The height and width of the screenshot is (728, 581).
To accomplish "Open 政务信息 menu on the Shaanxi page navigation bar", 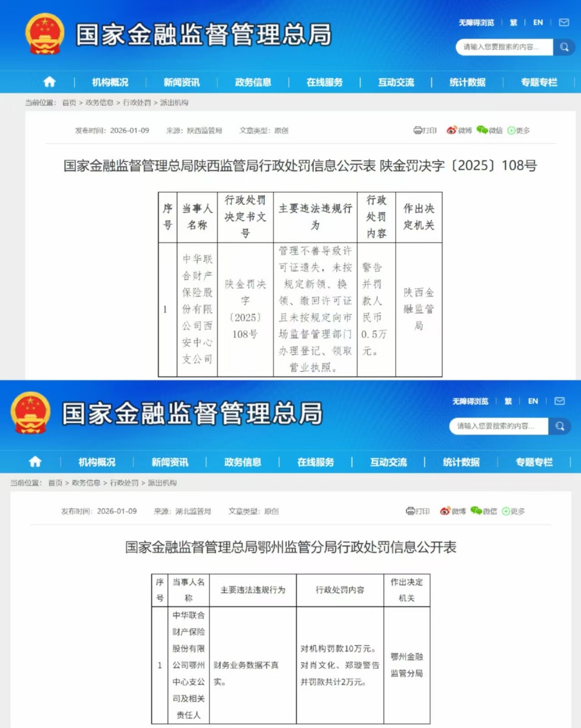I will pyautogui.click(x=253, y=82).
